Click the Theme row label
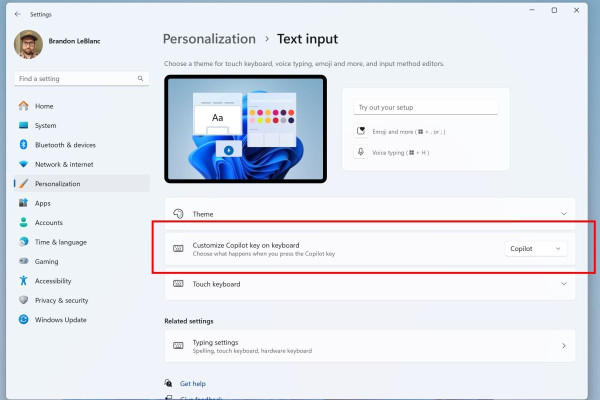 click(x=203, y=214)
